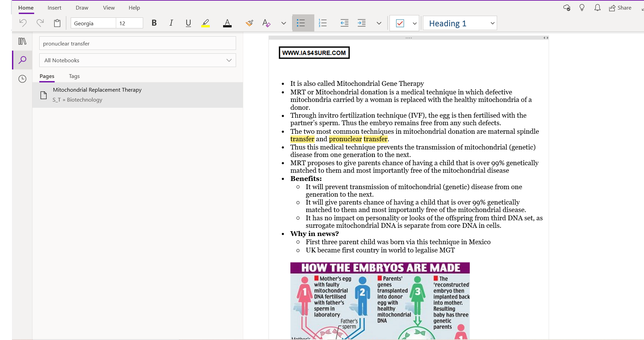This screenshot has height=340, width=644.
Task: Click the Share button
Action: coord(620,8)
